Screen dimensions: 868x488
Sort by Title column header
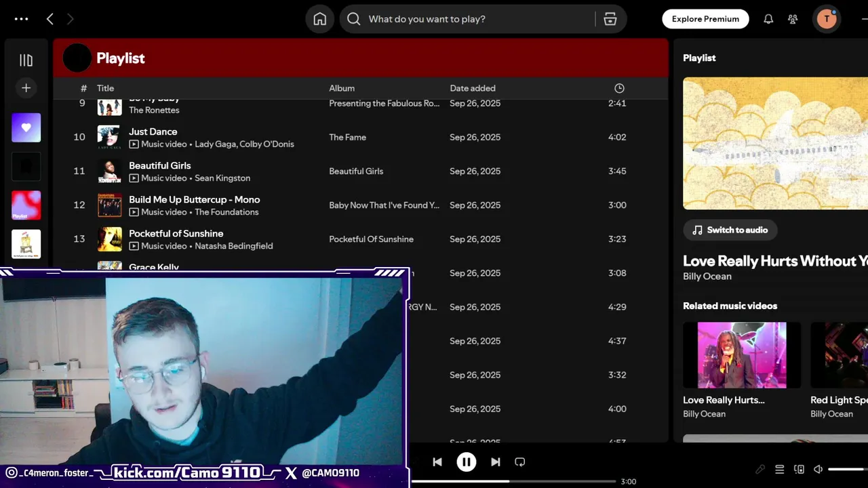[x=105, y=88]
